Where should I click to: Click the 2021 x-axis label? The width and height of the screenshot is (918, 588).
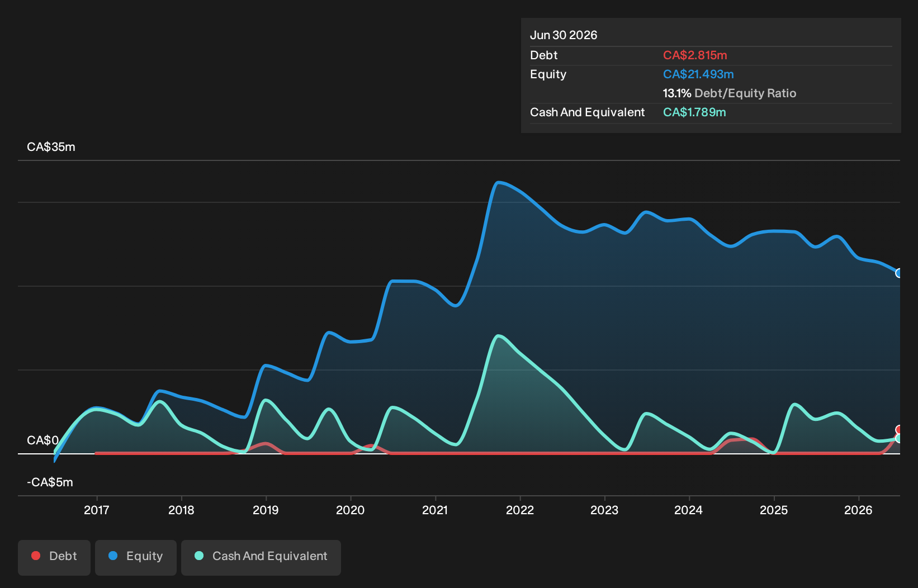[x=435, y=510]
